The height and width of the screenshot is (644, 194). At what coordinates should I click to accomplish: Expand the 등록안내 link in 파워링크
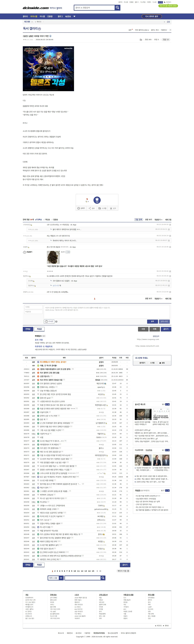pyautogui.click(x=156, y=336)
